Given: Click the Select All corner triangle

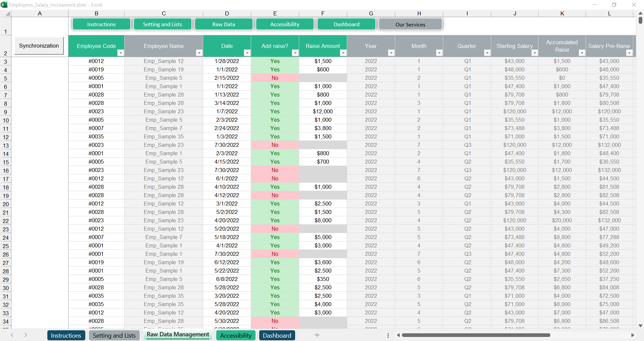Looking at the screenshot, I should [x=7, y=13].
